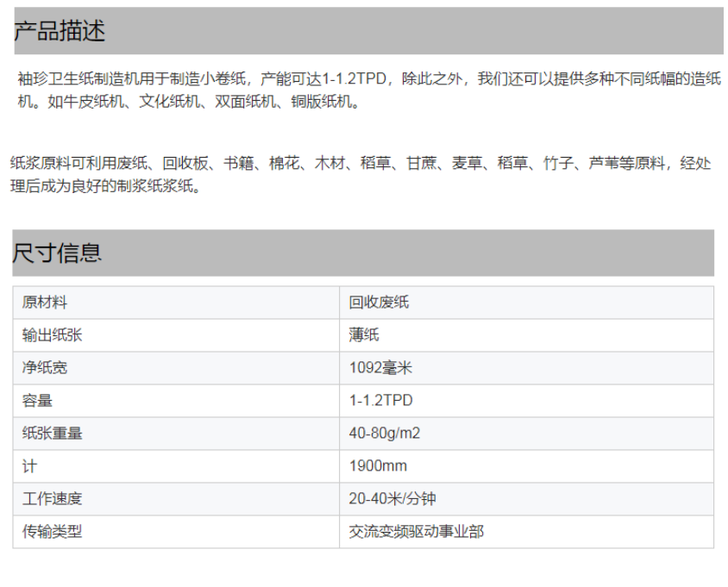Click the 尺寸信息 section heading
The height and width of the screenshot is (587, 728).
click(57, 253)
